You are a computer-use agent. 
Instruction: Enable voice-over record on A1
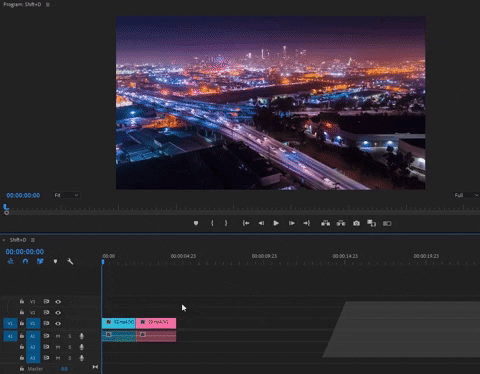tap(81, 336)
